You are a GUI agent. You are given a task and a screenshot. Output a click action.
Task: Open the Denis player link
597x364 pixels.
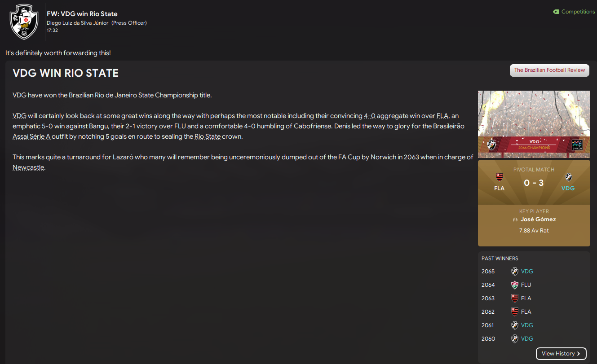tap(342, 126)
